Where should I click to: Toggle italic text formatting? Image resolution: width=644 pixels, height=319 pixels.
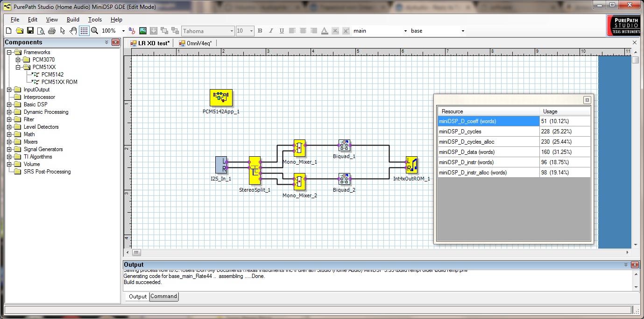click(x=271, y=31)
